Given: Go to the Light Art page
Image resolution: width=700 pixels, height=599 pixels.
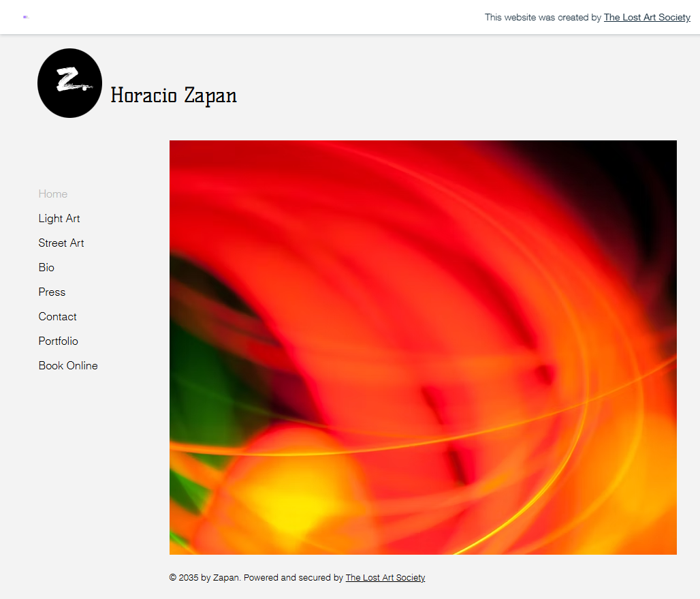Looking at the screenshot, I should coord(59,219).
